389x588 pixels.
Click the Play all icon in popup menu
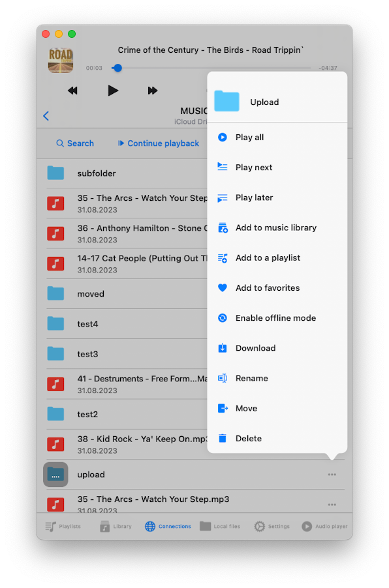coord(223,138)
